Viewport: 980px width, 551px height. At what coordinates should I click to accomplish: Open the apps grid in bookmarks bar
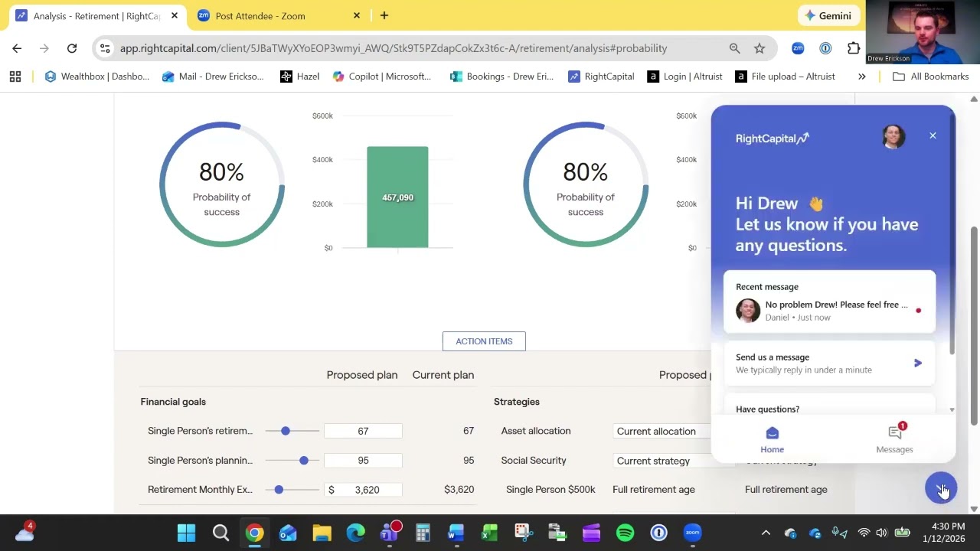pos(15,77)
